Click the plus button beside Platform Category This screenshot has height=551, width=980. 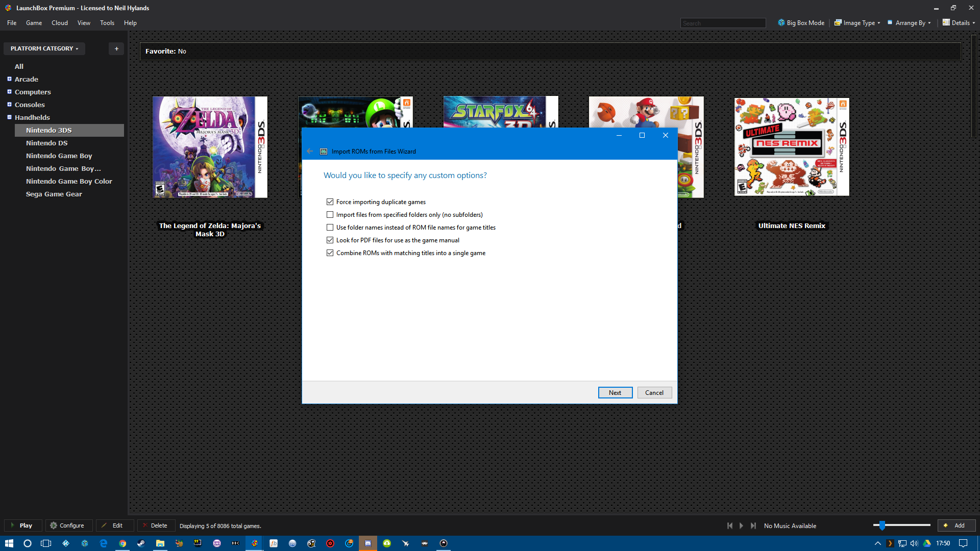(x=116, y=48)
